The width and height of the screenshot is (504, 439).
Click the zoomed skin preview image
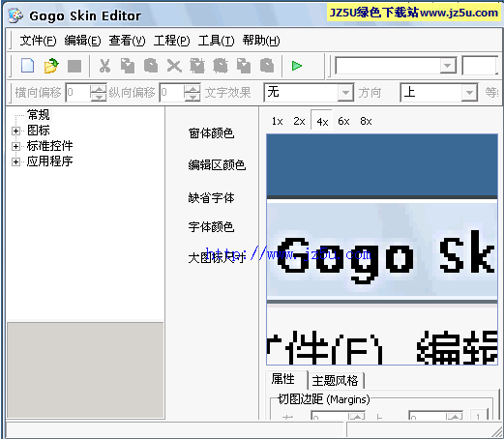[382, 249]
